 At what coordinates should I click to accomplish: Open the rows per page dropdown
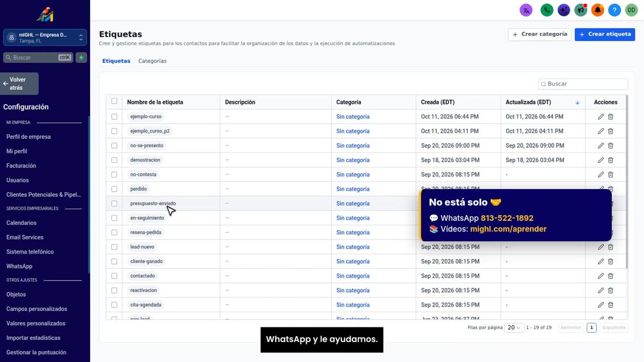click(513, 327)
